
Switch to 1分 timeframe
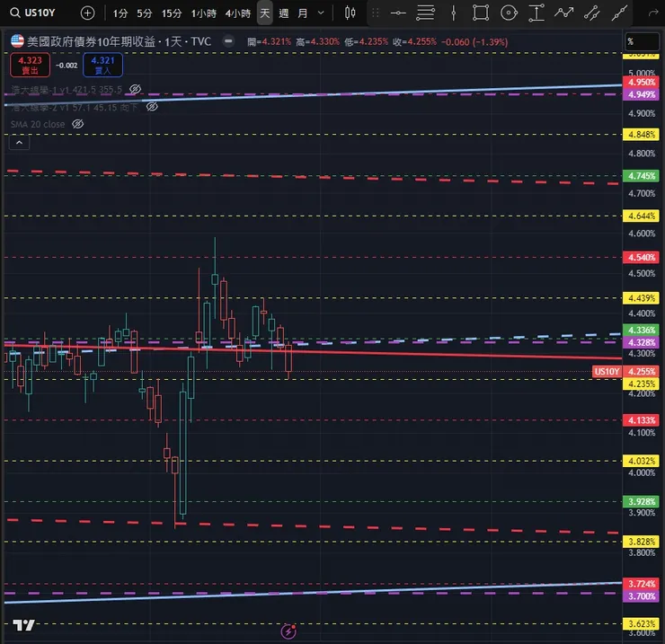coord(120,13)
